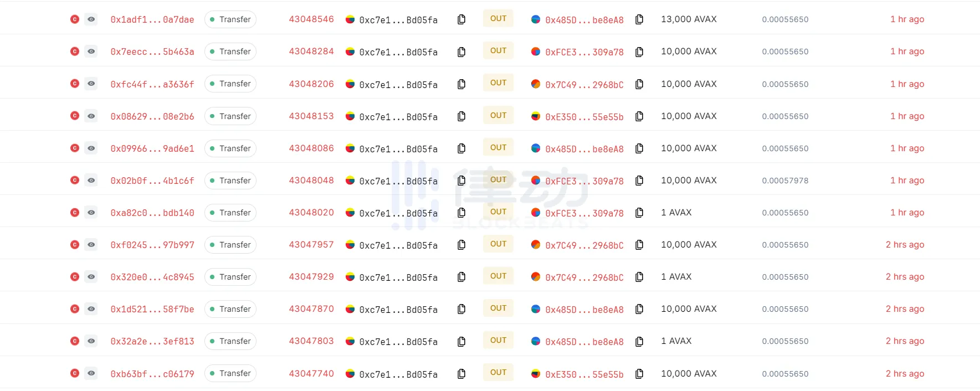Viewport: 980px width, 391px height.
Task: Click avatar icon beside 0xE350...55e55b in last row
Action: pos(536,373)
